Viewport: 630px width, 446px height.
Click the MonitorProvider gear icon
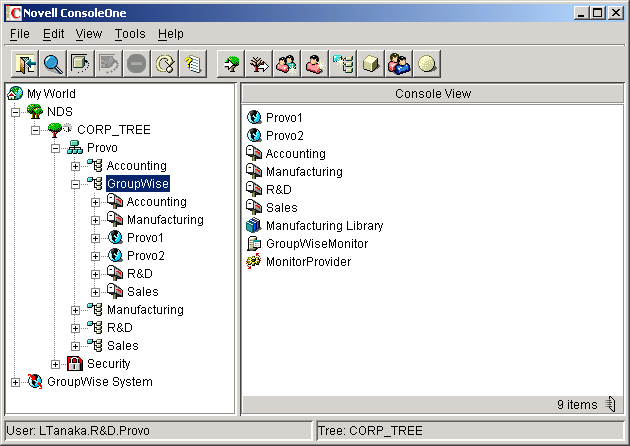pos(254,262)
